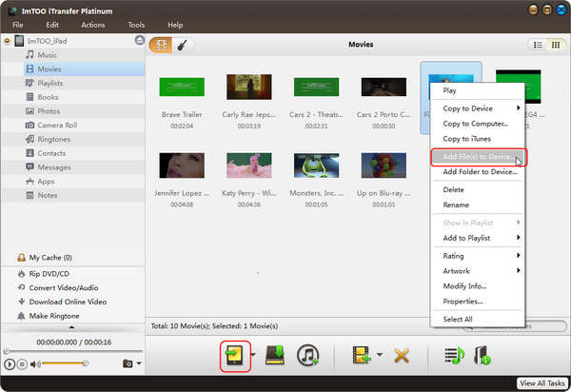Choose Copy to Computer from context menu
The image size is (571, 392).
pos(477,124)
